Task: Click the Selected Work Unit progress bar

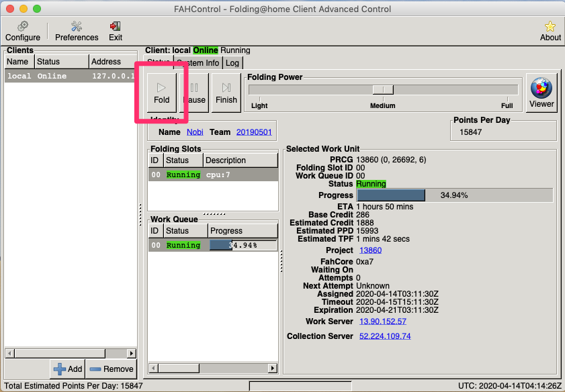Action: tap(455, 195)
